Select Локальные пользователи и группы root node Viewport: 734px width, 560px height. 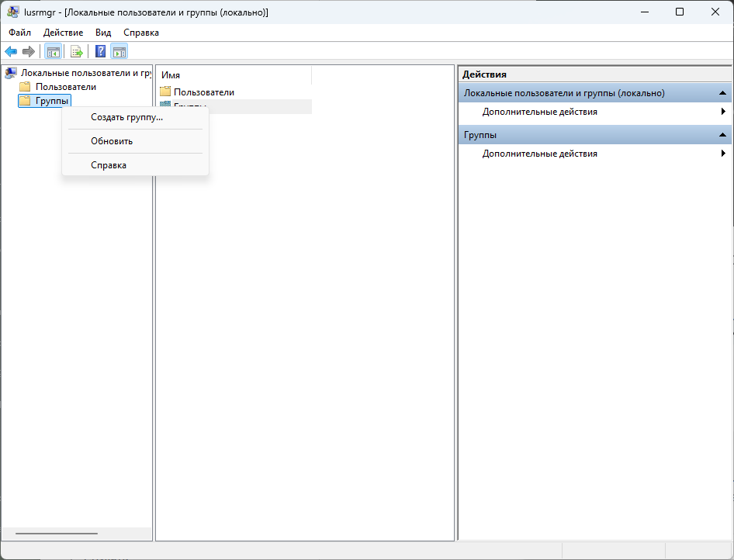click(86, 73)
